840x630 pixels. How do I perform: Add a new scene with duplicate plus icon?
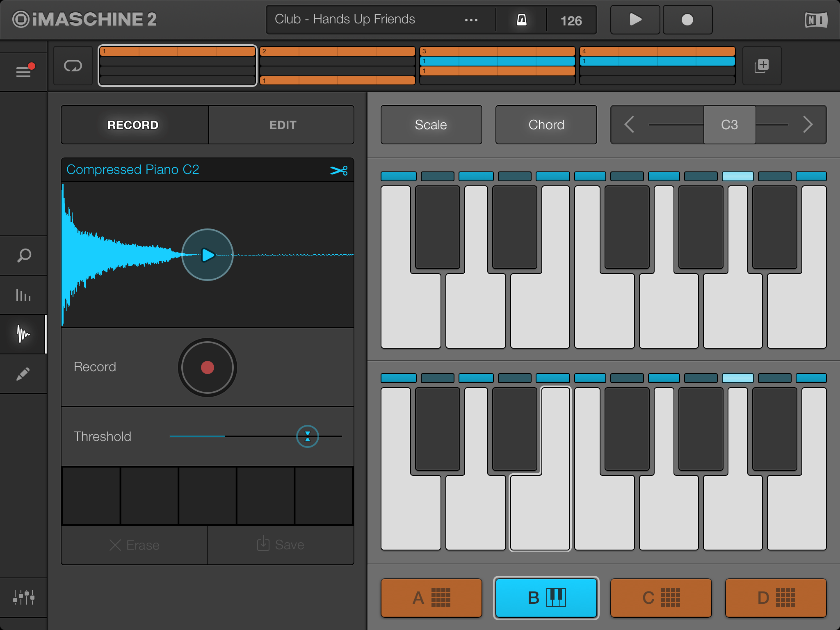762,66
